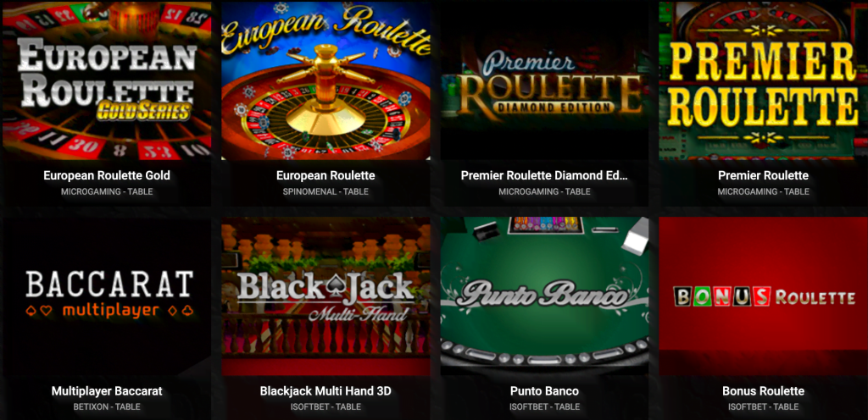The height and width of the screenshot is (420, 868).
Task: Open the BlackJack Multi-Hand game image
Action: coord(325,296)
